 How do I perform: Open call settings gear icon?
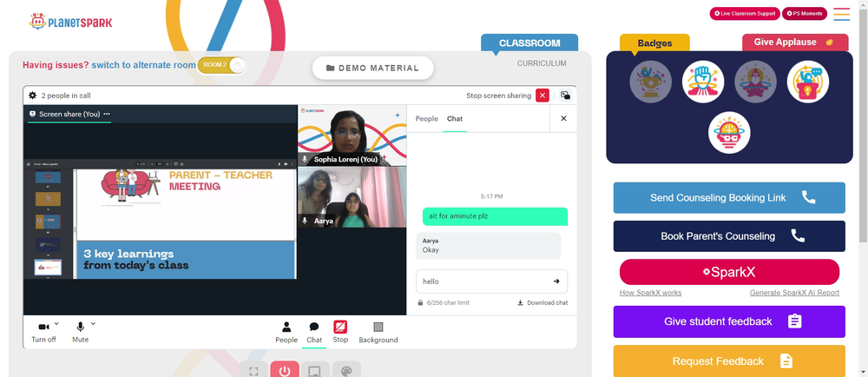pos(33,96)
